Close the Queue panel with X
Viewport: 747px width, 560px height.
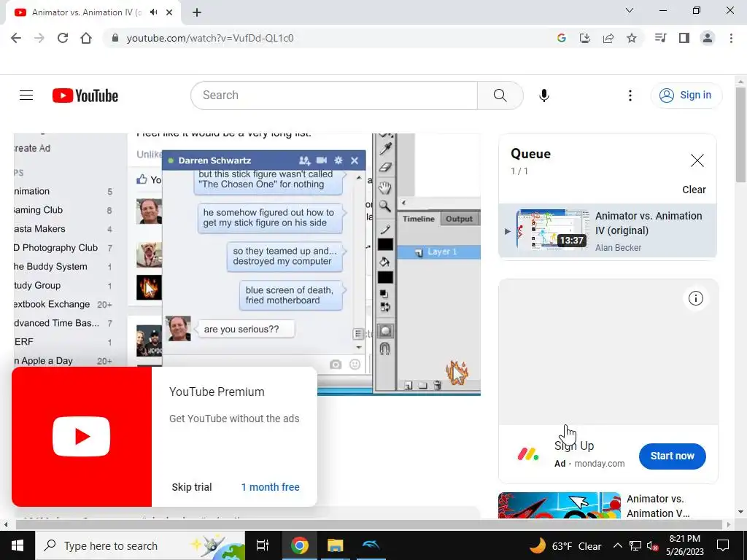[x=697, y=160]
